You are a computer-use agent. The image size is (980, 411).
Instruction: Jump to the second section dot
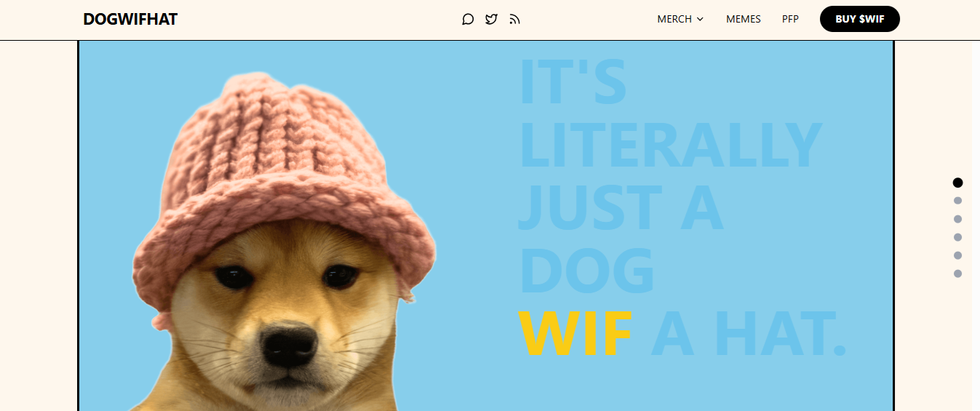(x=957, y=201)
